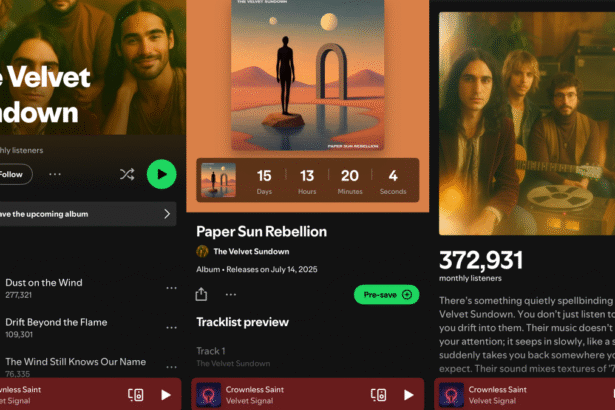Play the song Dust on the Wind
615x410 pixels.
44,288
